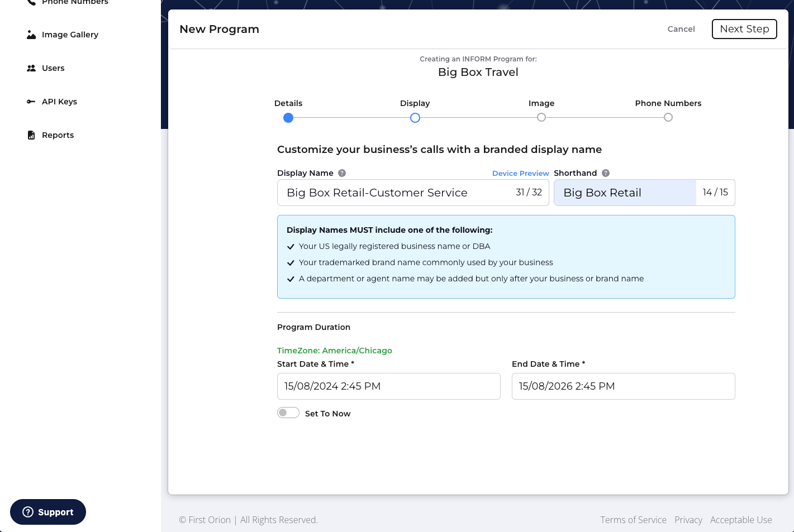Select the Display step circle
794x532 pixels.
(415, 118)
